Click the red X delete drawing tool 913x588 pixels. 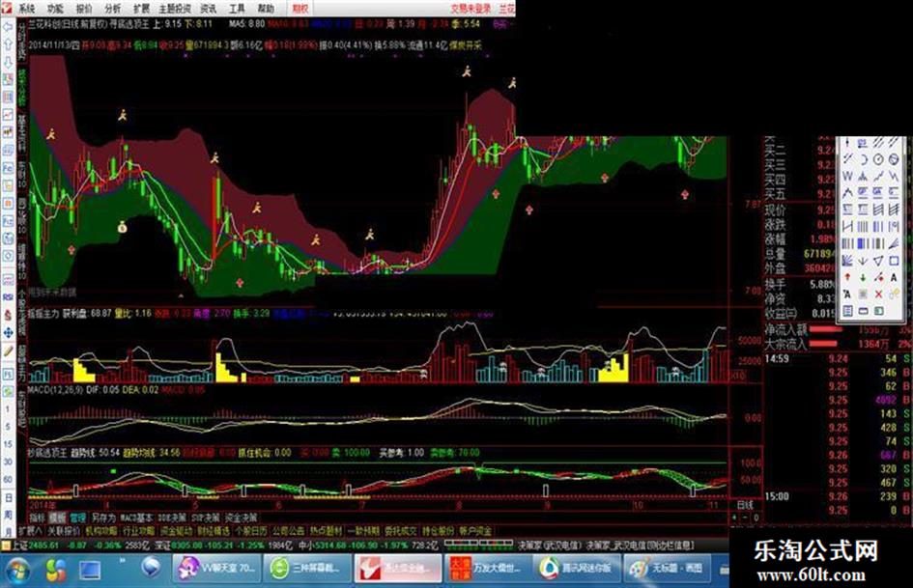(x=878, y=294)
